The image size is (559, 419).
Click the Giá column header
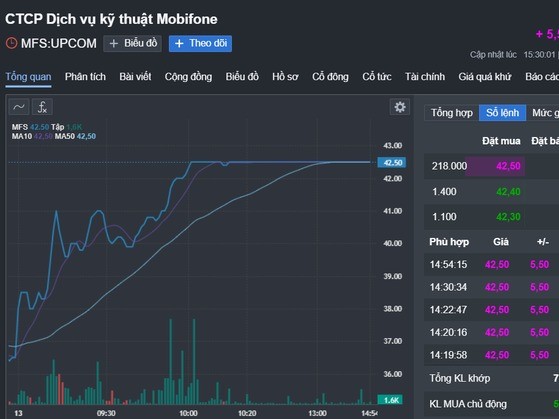click(x=501, y=242)
